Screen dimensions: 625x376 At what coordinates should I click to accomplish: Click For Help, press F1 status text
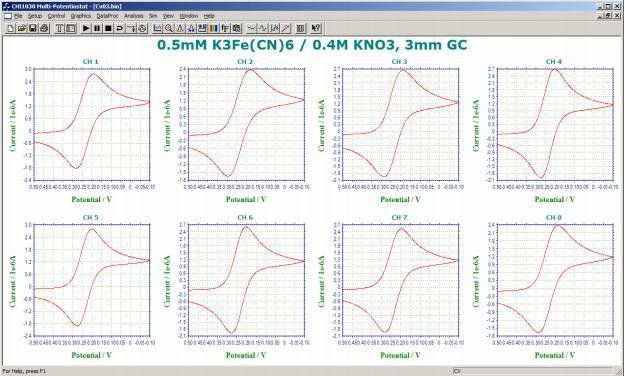coord(25,371)
